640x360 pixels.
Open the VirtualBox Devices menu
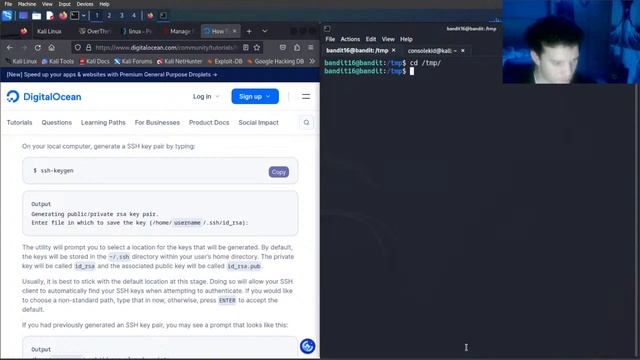coord(85,4)
